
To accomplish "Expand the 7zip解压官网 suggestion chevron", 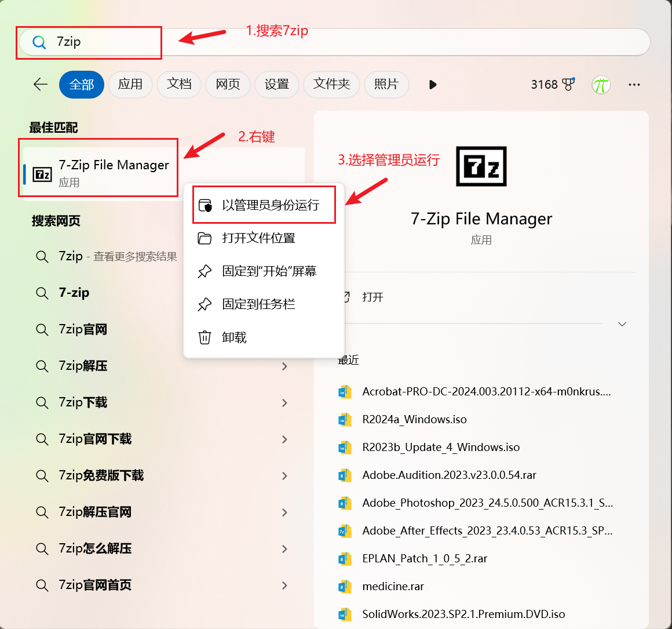I will (284, 512).
